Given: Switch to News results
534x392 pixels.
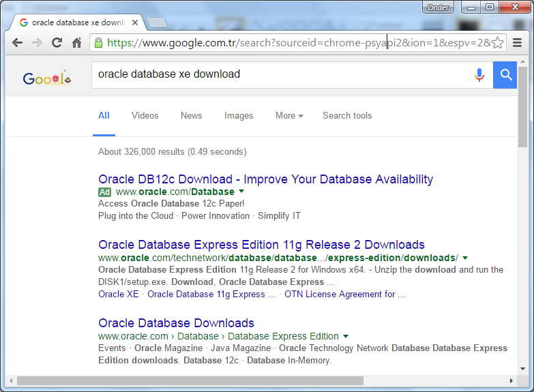Looking at the screenshot, I should (x=192, y=116).
